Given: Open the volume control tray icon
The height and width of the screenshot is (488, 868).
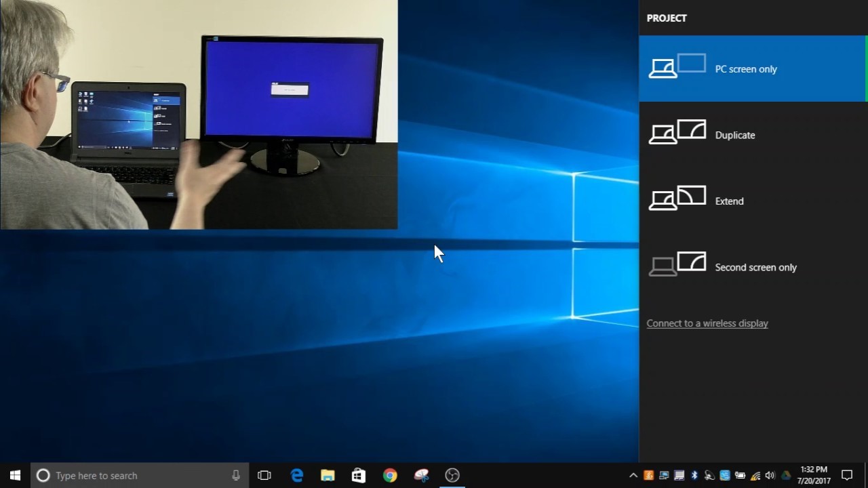Looking at the screenshot, I should 770,475.
